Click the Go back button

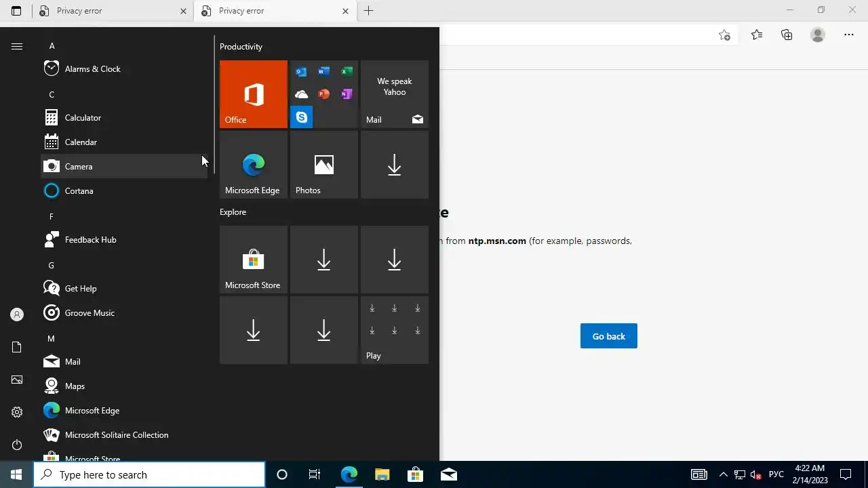tap(609, 336)
